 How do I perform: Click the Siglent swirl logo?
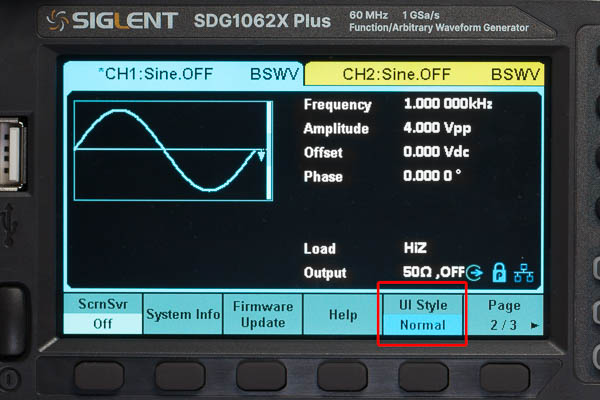pyautogui.click(x=57, y=20)
